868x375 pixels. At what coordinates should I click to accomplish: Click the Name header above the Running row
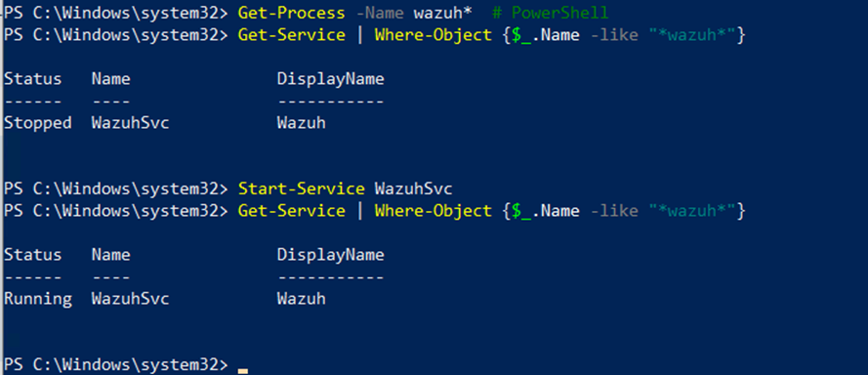pyautogui.click(x=110, y=255)
